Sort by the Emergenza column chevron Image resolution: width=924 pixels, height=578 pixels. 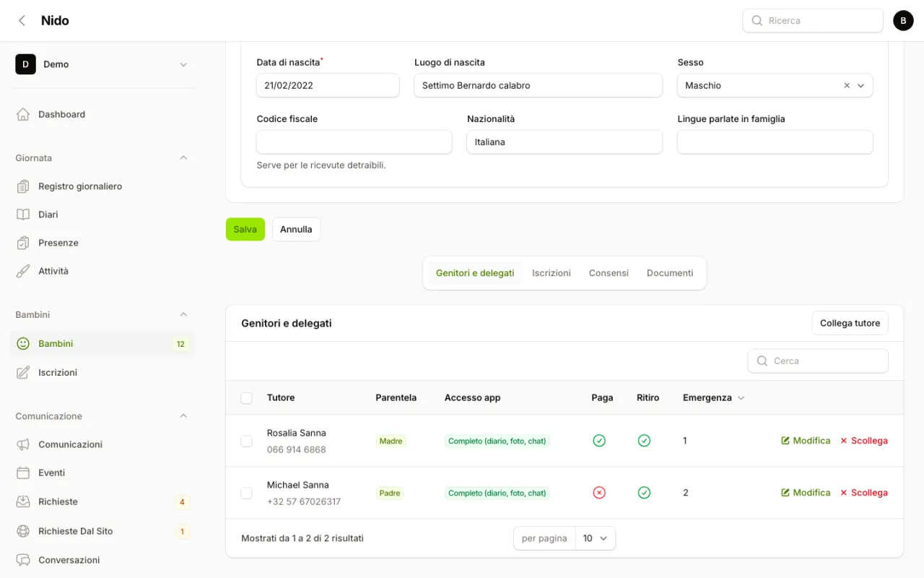[x=741, y=398]
